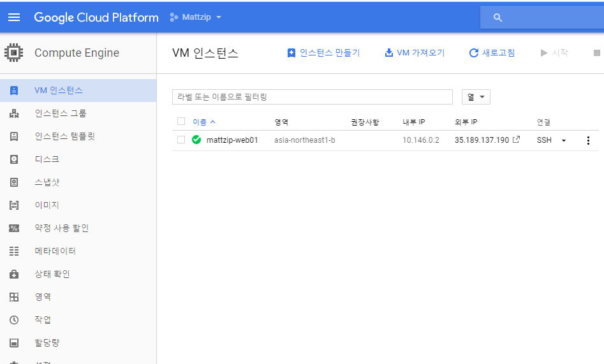Click the 시작 start button
This screenshot has height=364, width=604.
point(554,53)
